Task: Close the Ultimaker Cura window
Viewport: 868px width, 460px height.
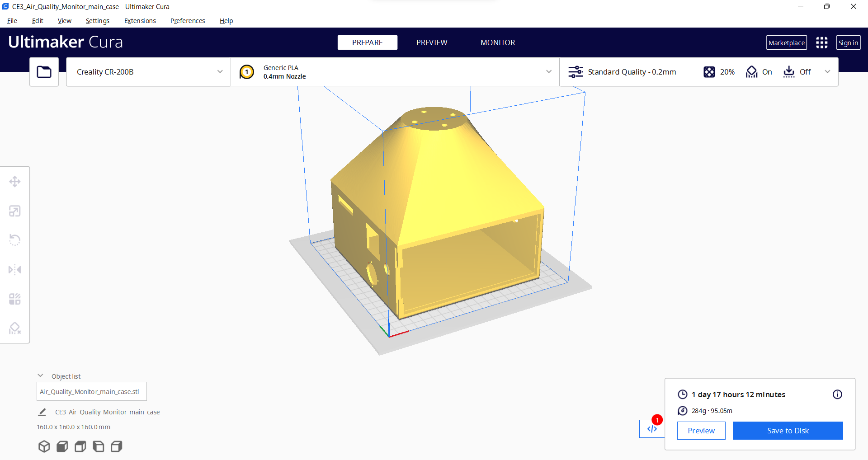Action: click(x=854, y=6)
